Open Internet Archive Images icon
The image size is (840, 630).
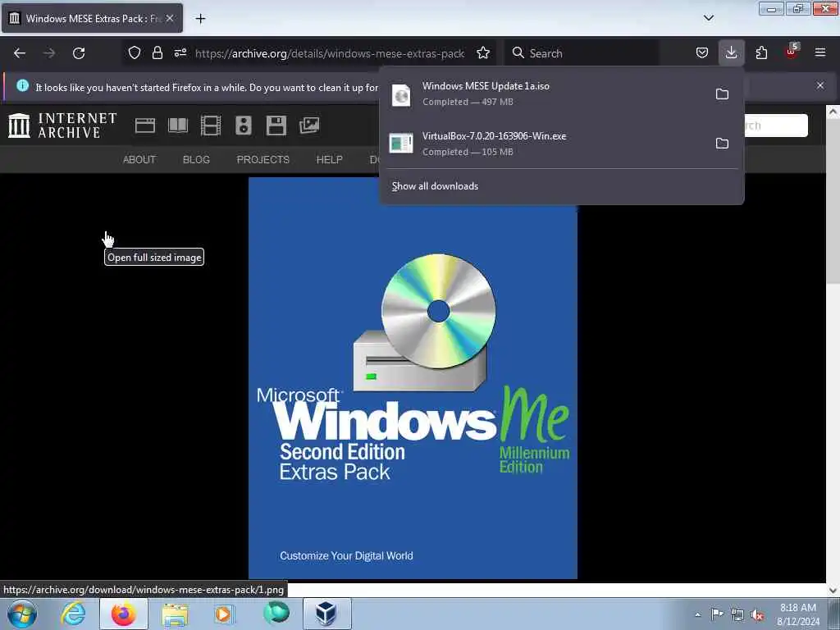[x=309, y=126]
